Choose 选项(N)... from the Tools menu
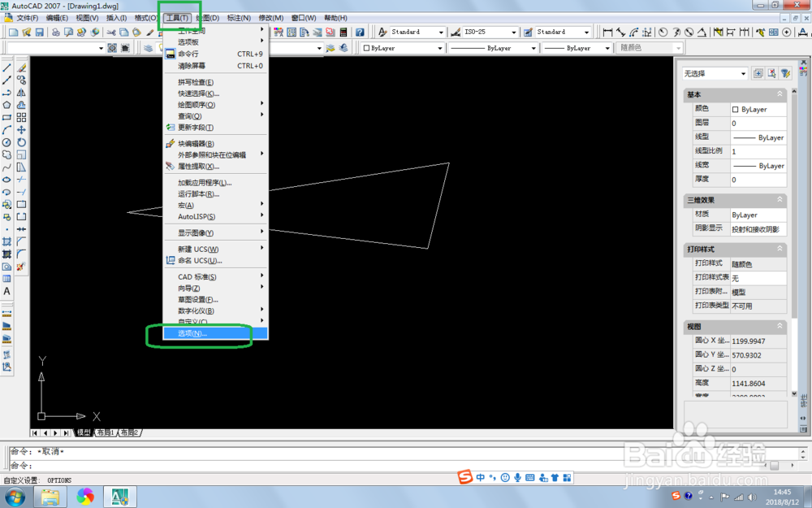 [215, 333]
